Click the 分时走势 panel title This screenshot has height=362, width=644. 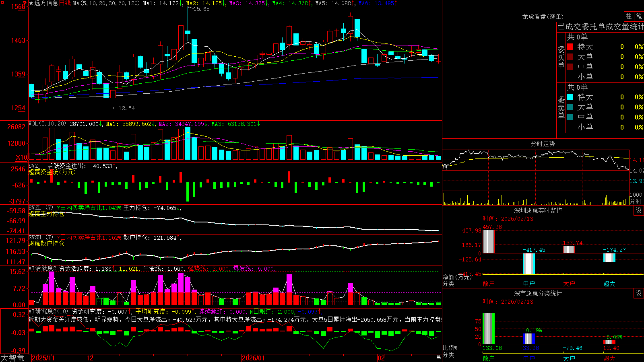[x=543, y=144]
